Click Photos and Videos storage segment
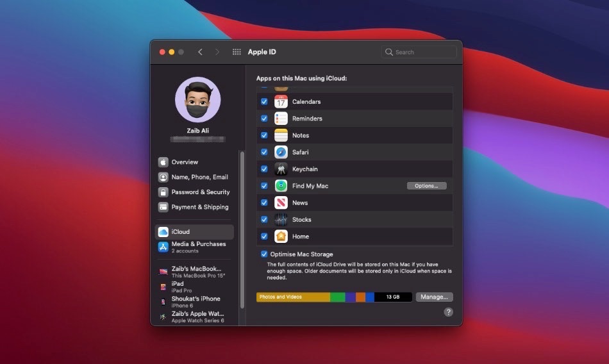This screenshot has height=364, width=609. coord(293,297)
